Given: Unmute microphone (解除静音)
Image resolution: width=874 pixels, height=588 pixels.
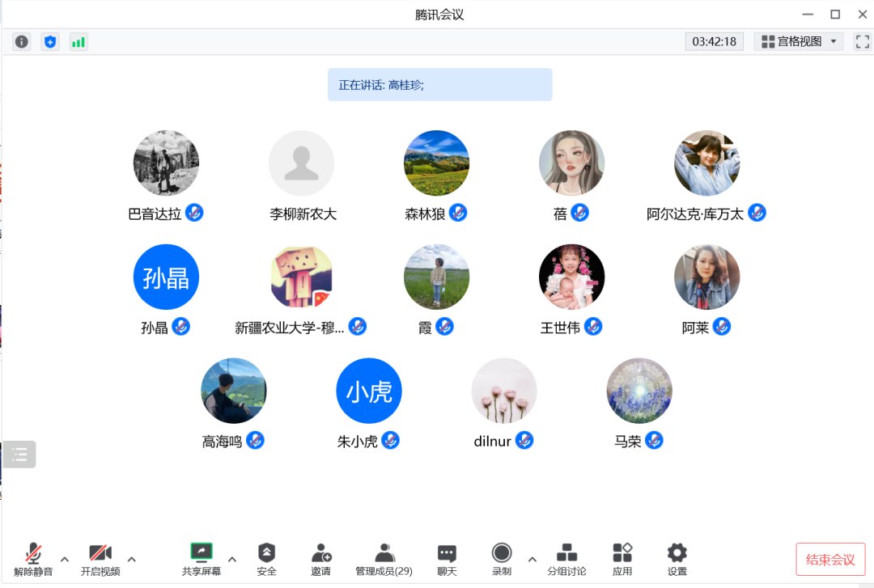Looking at the screenshot, I should pyautogui.click(x=33, y=559).
